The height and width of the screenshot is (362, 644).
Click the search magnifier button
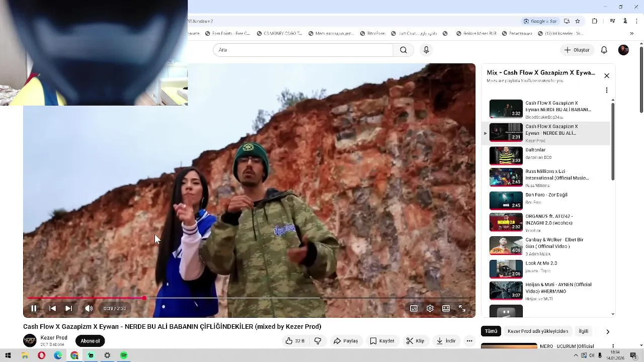tap(404, 50)
